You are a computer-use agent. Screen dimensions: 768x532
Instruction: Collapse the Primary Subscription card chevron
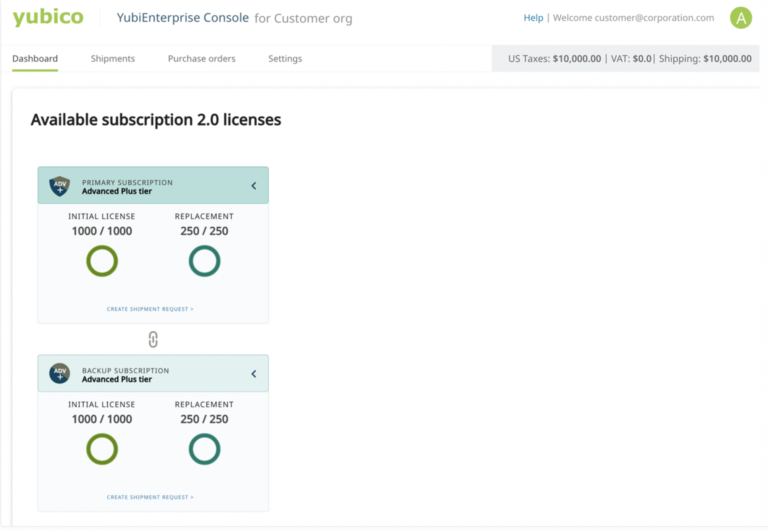[253, 186]
